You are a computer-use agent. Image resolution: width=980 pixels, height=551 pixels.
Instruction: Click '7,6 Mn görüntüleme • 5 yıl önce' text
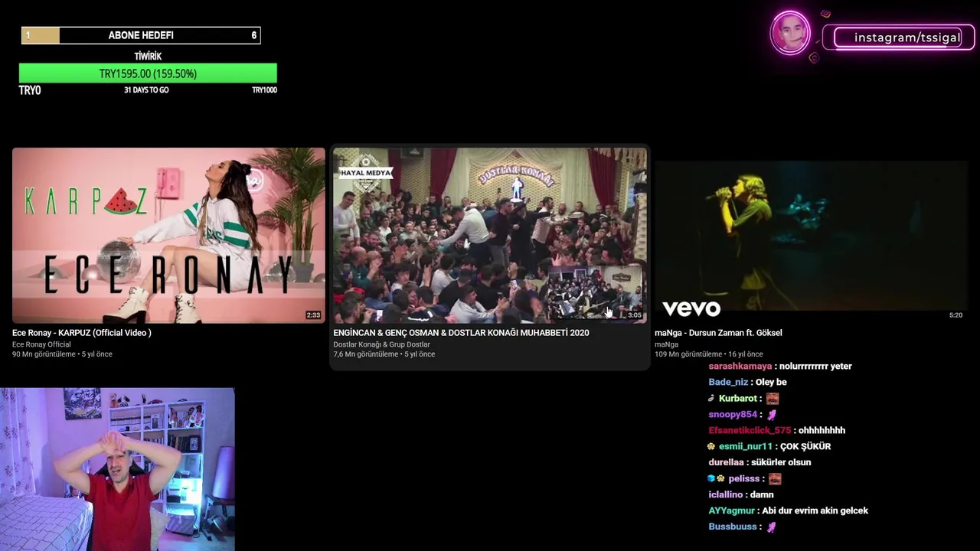pos(384,354)
